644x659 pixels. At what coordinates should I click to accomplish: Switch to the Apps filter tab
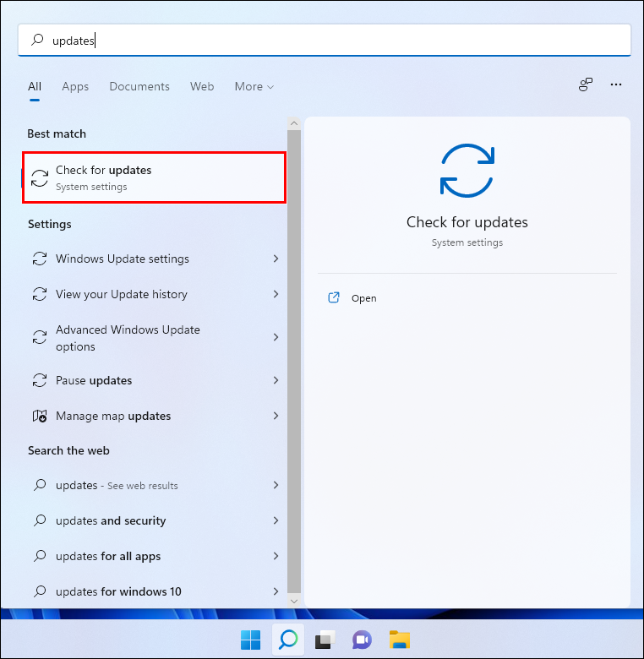tap(75, 86)
